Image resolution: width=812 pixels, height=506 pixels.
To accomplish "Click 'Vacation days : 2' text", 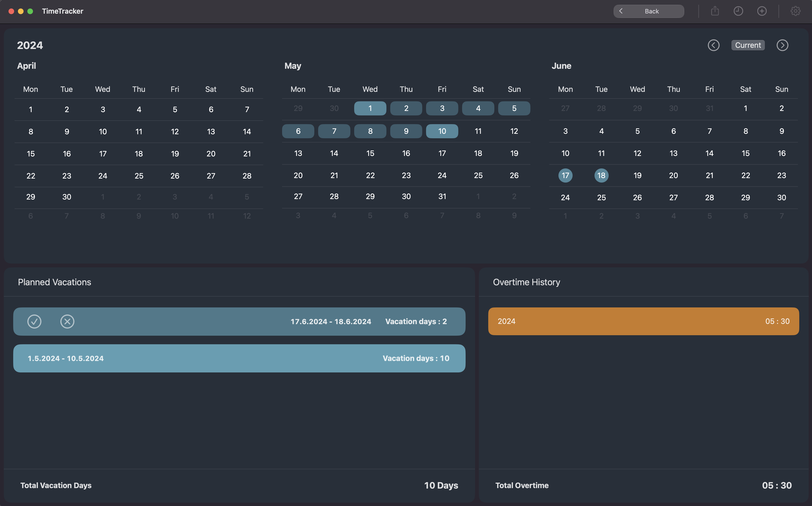I will [x=416, y=321].
